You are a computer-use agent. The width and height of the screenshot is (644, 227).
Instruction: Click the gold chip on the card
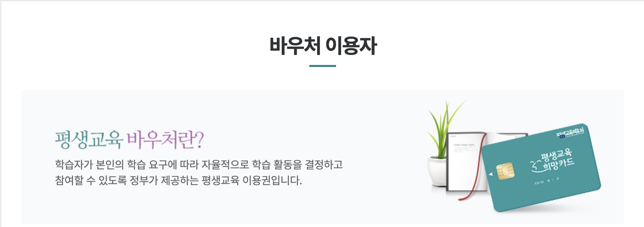(505, 171)
